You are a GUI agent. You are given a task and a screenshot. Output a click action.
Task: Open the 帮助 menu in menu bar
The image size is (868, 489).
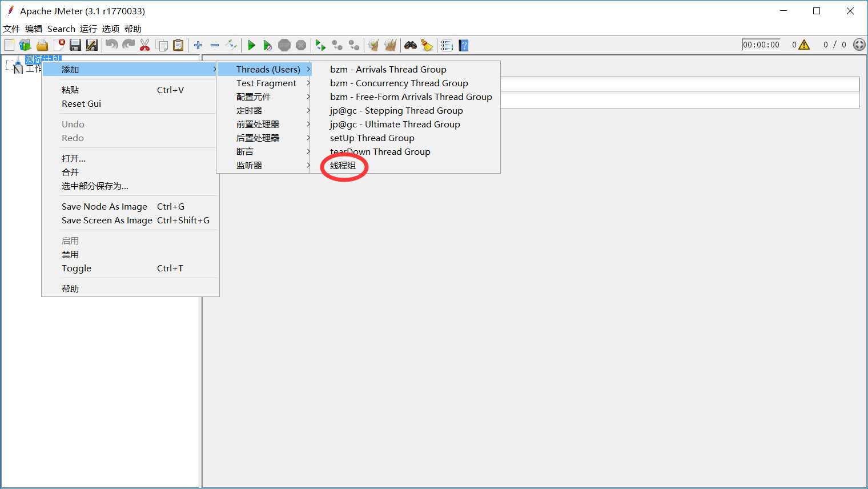(133, 29)
